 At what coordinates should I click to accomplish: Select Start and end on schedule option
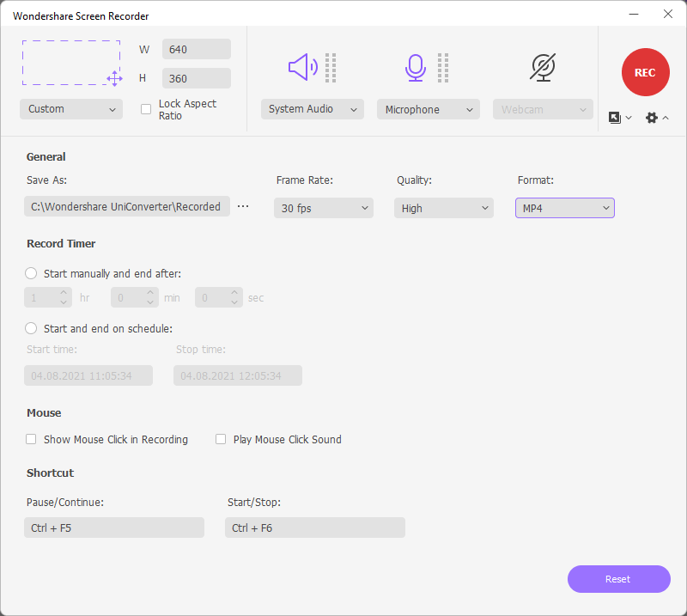click(31, 328)
